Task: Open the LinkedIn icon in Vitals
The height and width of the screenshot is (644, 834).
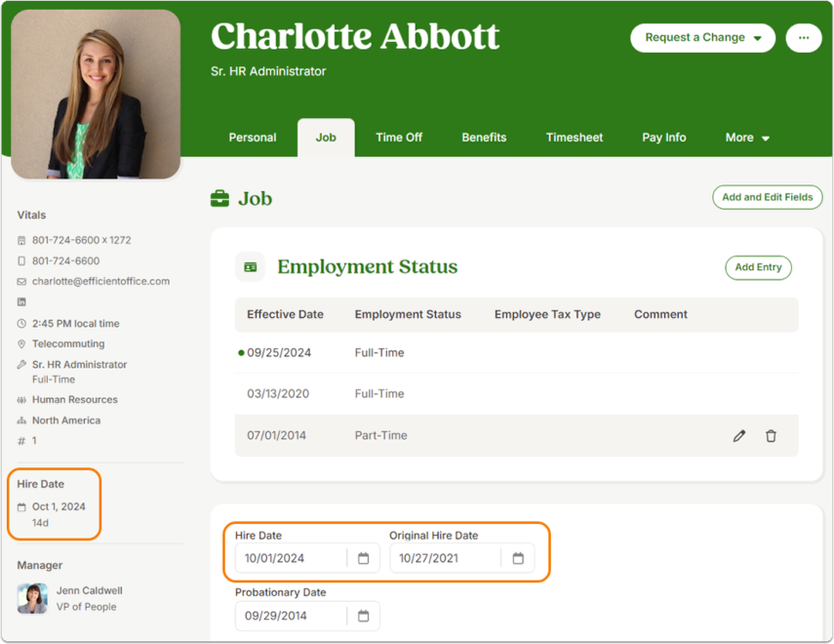Action: tap(21, 302)
